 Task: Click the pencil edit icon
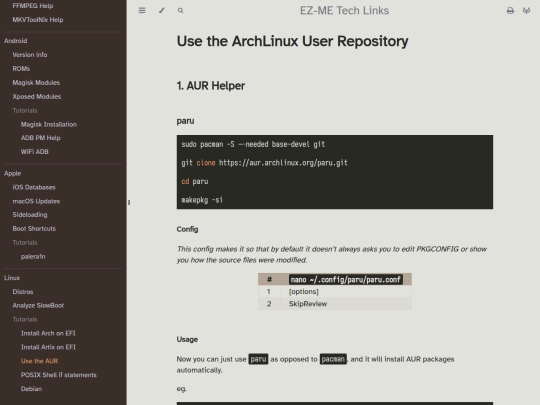coord(162,10)
